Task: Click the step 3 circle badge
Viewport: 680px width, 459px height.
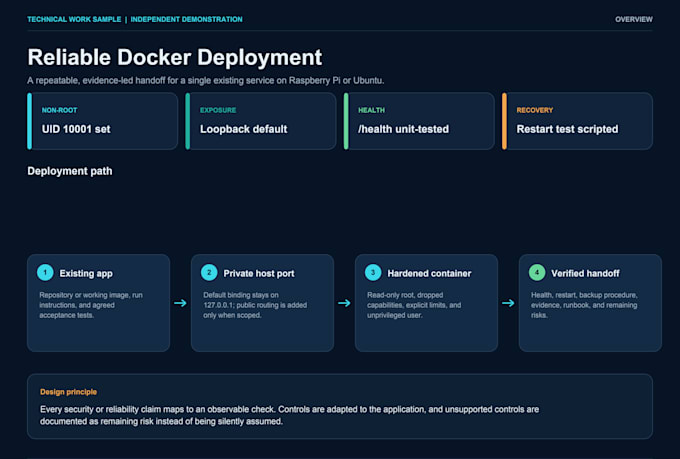Action: (x=373, y=272)
